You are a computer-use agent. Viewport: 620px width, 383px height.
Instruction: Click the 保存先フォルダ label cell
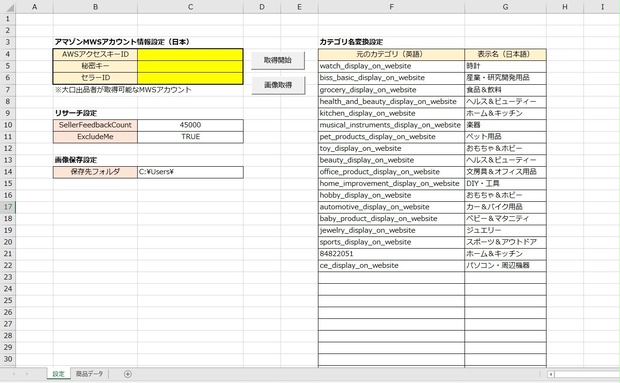(x=95, y=172)
